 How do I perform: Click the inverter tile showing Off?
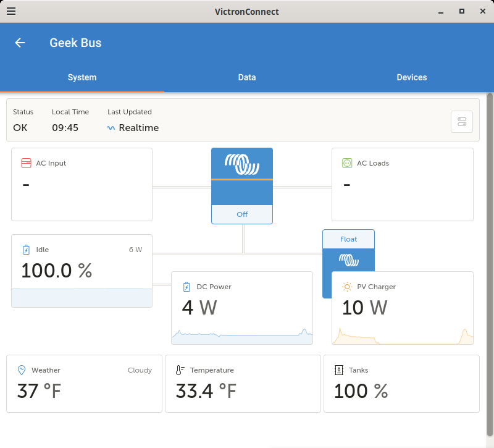pyautogui.click(x=242, y=185)
